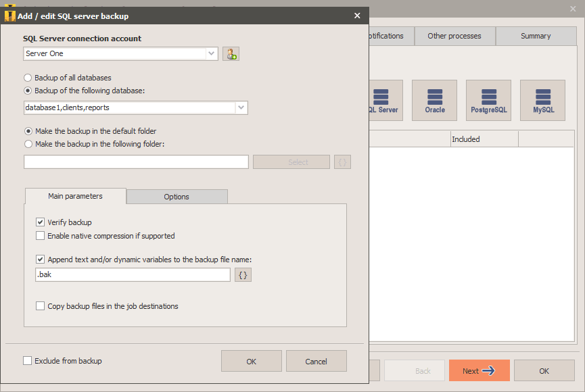
Task: Choose Make the backup in the following folder
Action: click(x=28, y=144)
